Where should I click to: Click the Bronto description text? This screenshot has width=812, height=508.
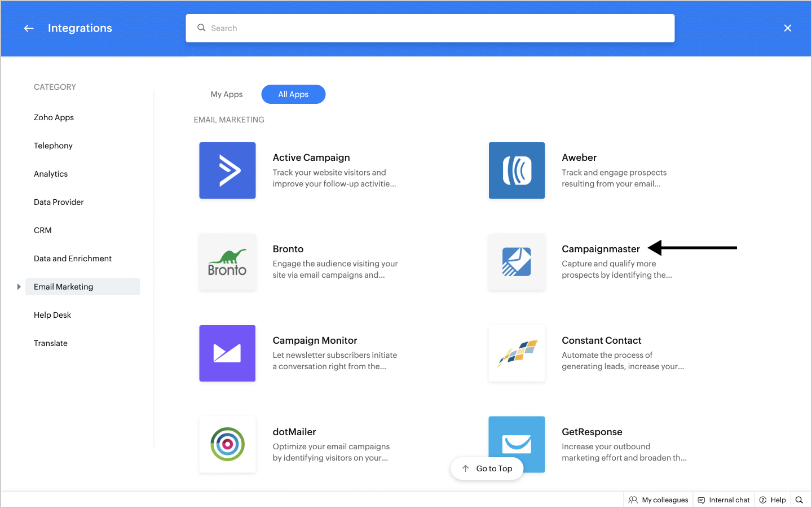[x=336, y=269]
